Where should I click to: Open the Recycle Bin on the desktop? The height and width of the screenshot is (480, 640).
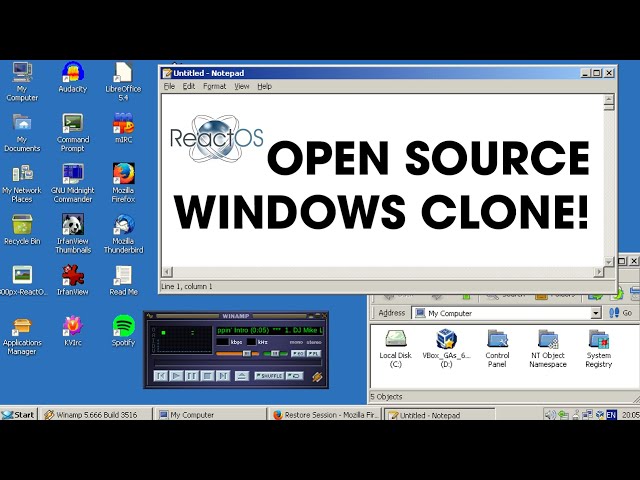(22, 229)
